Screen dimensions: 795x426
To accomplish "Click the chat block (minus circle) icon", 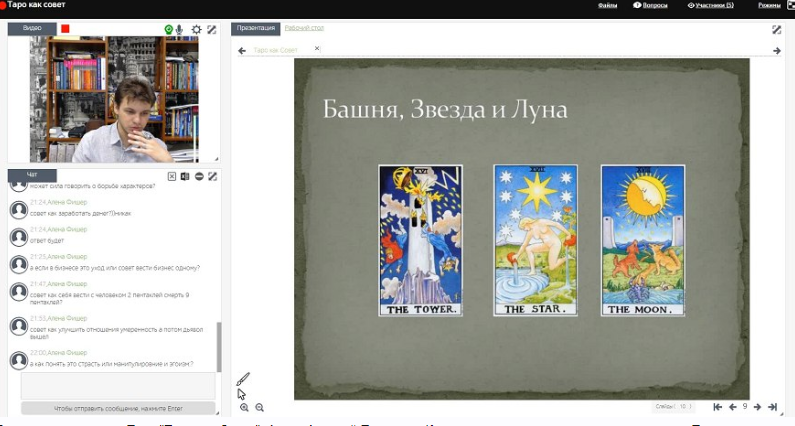I will pyautogui.click(x=199, y=176).
